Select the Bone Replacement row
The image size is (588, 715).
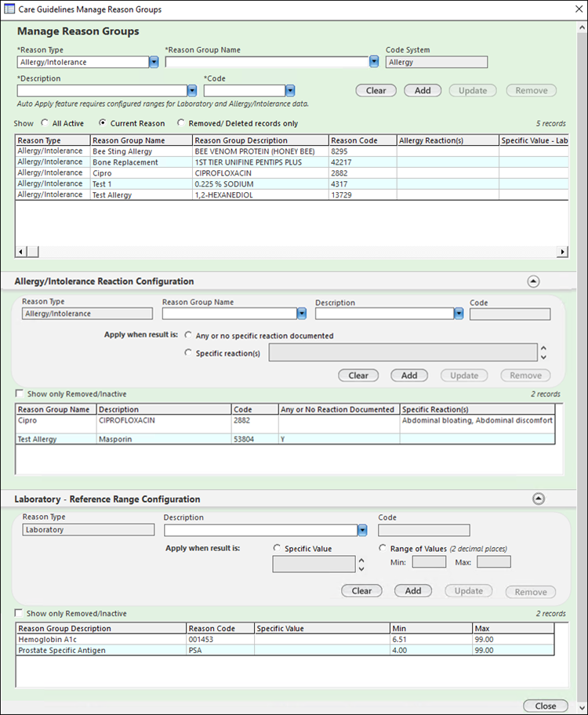[292, 162]
